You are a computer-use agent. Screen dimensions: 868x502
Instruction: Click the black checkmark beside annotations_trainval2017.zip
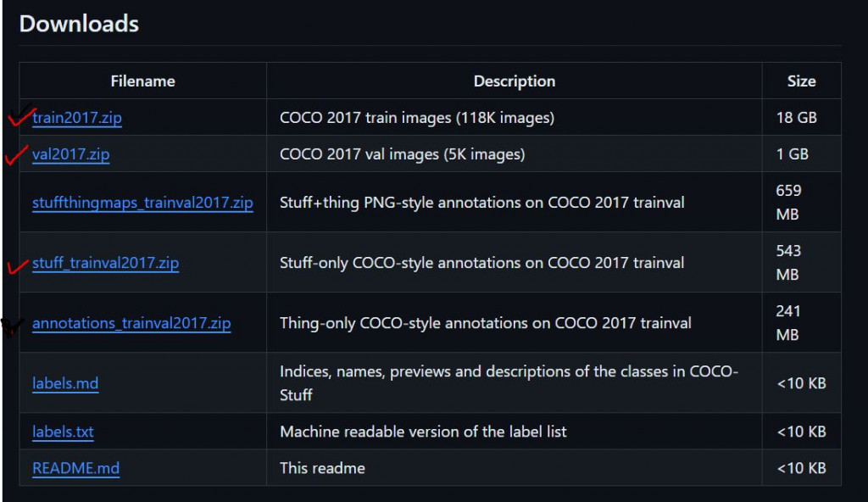click(x=12, y=326)
